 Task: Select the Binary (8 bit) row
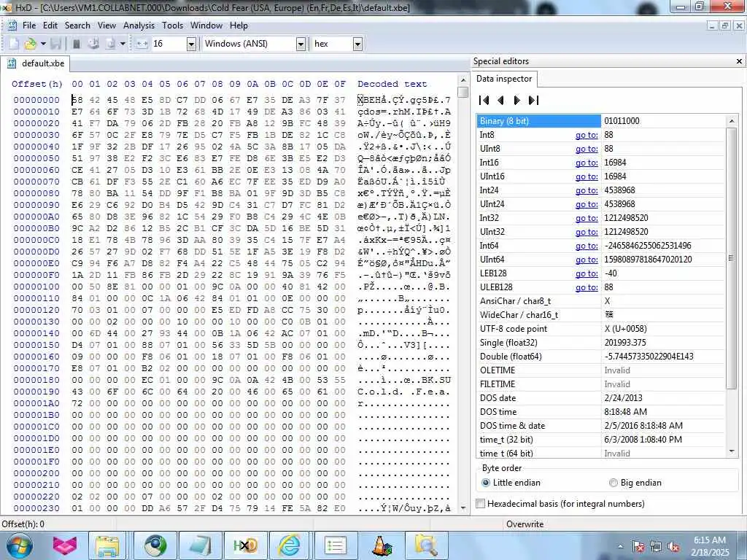[601, 121]
